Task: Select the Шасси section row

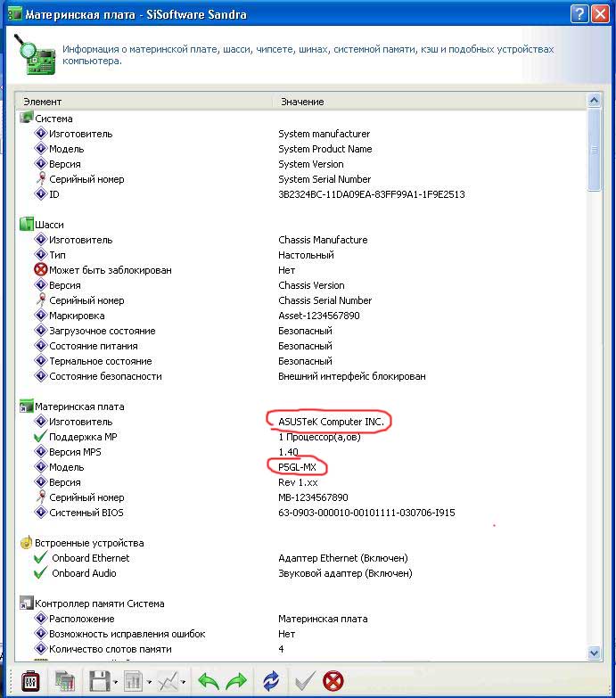Action: 49,225
